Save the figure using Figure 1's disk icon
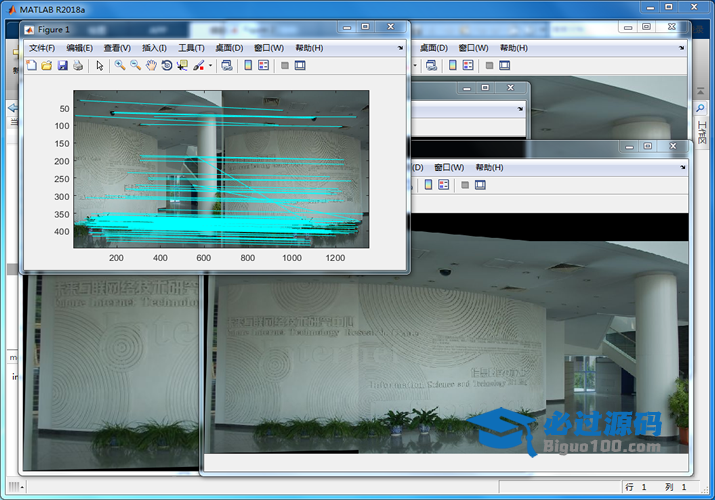715x500 pixels. pyautogui.click(x=62, y=66)
